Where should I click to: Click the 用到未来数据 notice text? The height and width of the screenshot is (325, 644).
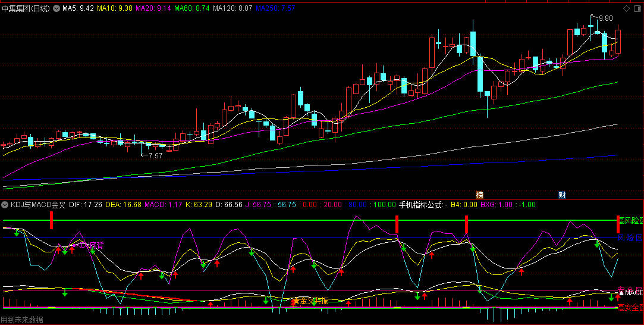coord(23,320)
